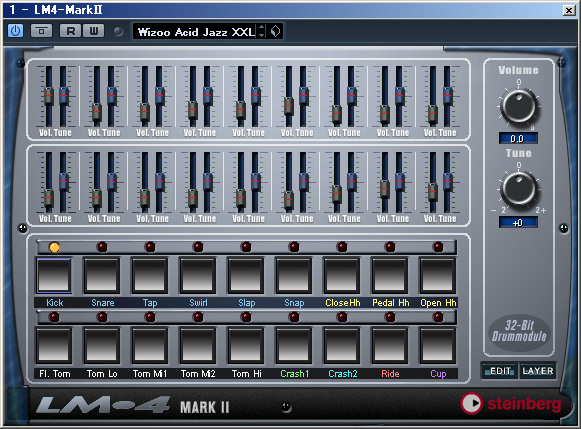This screenshot has height=429, width=581.
Task: Click the LM-4 Mark II logo
Action: tap(133, 406)
